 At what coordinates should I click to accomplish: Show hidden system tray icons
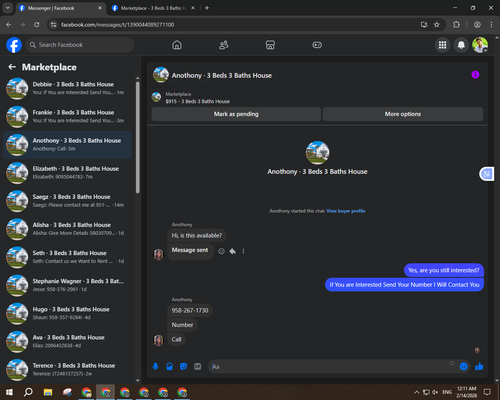(416, 392)
